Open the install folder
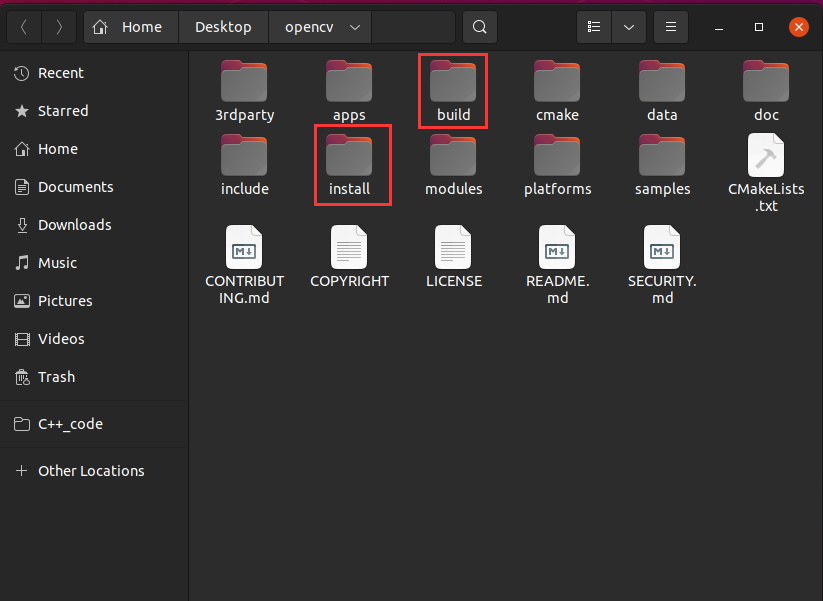Screen dimensions: 823x601 coord(349,166)
